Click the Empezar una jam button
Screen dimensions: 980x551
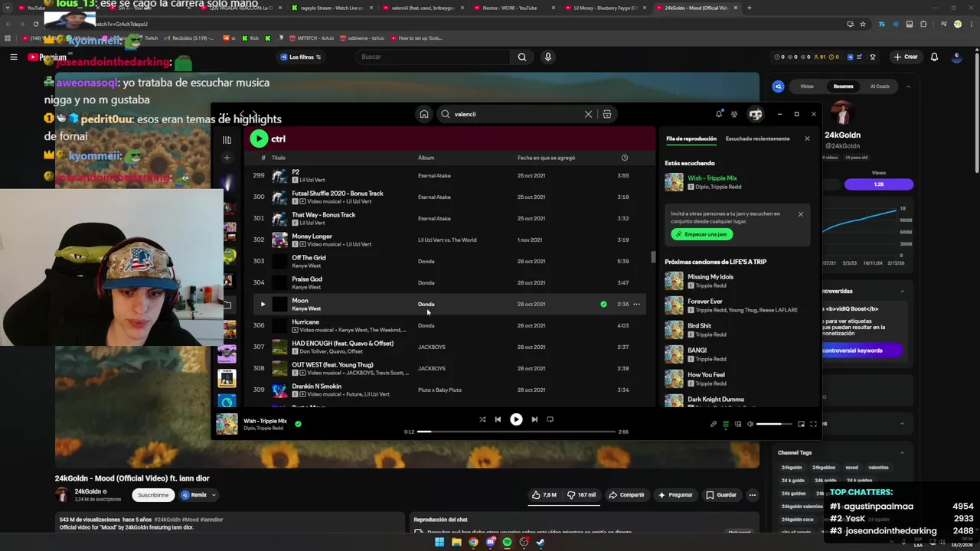(x=702, y=234)
